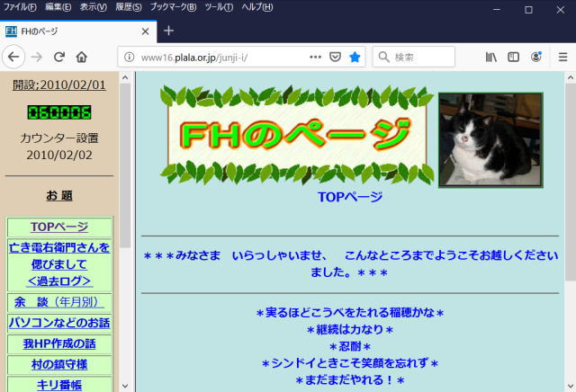
Task: Open the 編集(E) menu
Action: point(58,7)
